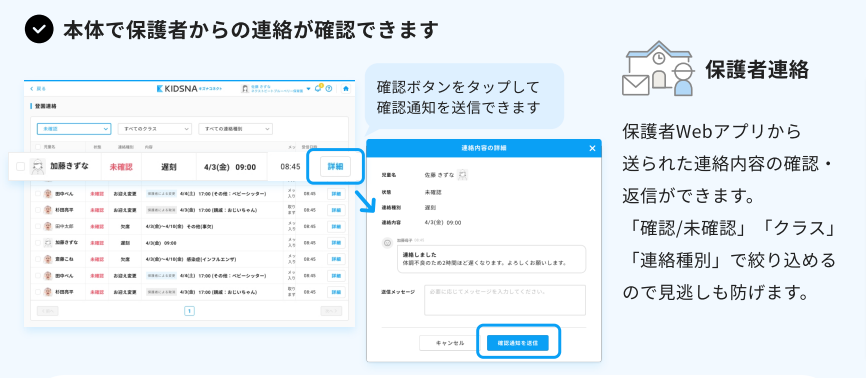Check the box for the 斎藤こね row

click(38, 259)
